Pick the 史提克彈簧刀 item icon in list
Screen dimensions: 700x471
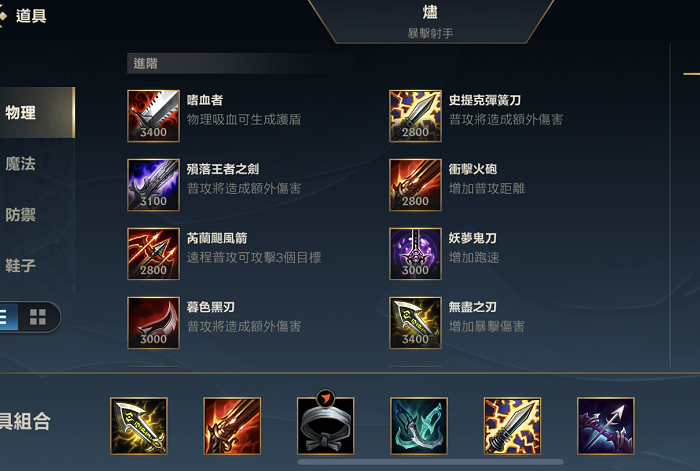tap(415, 116)
